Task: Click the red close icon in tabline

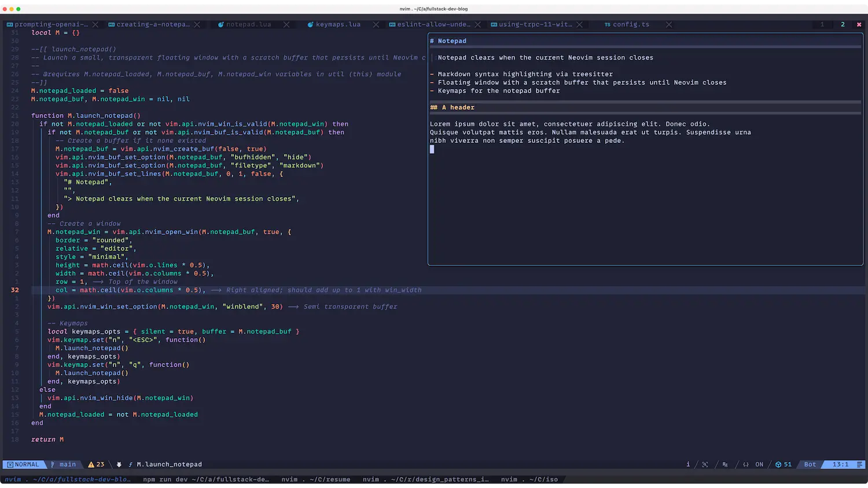Action: (859, 25)
